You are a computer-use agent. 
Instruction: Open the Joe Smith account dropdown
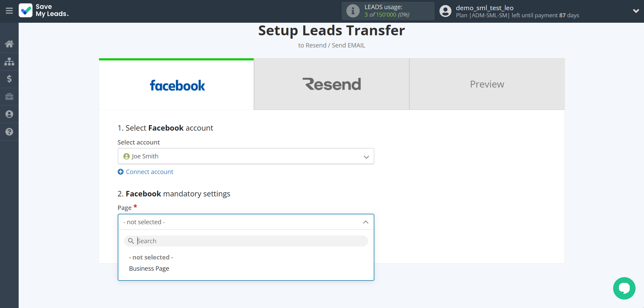point(246,156)
